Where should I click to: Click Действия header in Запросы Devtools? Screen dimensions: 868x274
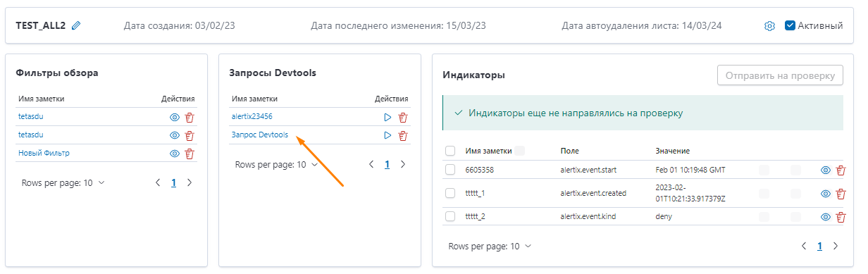point(392,99)
